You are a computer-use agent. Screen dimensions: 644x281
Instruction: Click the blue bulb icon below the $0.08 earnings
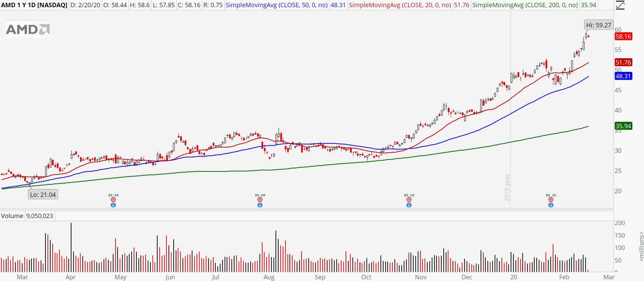click(260, 205)
